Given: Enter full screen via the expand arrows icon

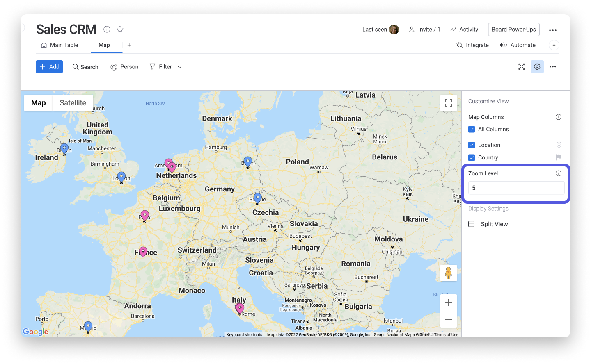Looking at the screenshot, I should (521, 66).
